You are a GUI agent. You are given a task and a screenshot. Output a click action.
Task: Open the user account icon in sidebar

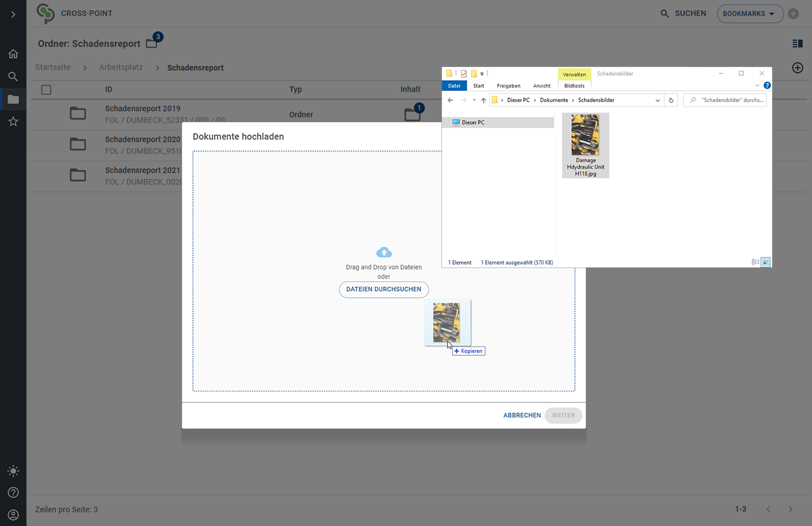pyautogui.click(x=13, y=515)
